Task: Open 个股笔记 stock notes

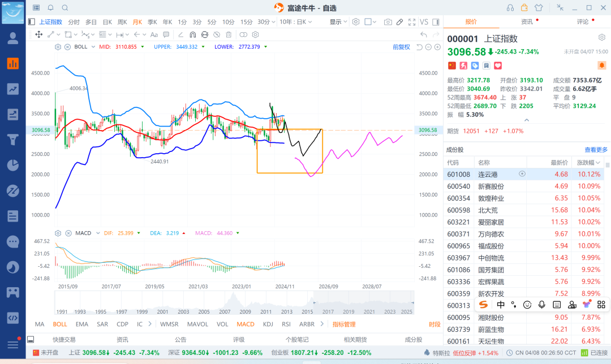Action: pos(297,340)
